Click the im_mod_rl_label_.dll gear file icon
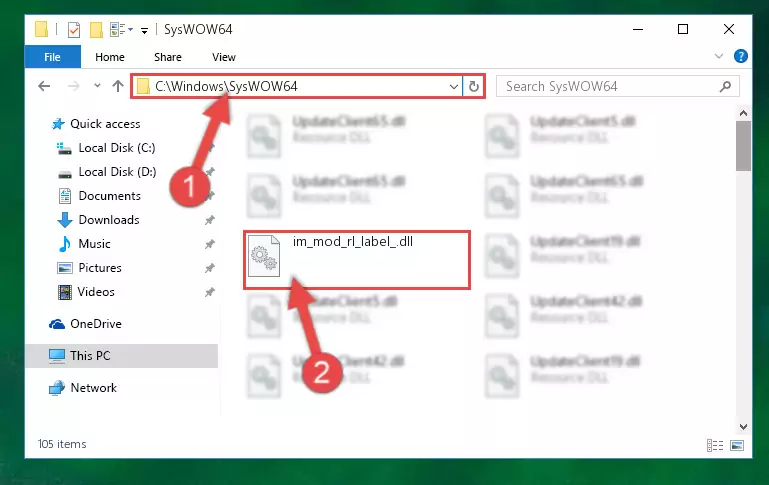 pos(264,255)
